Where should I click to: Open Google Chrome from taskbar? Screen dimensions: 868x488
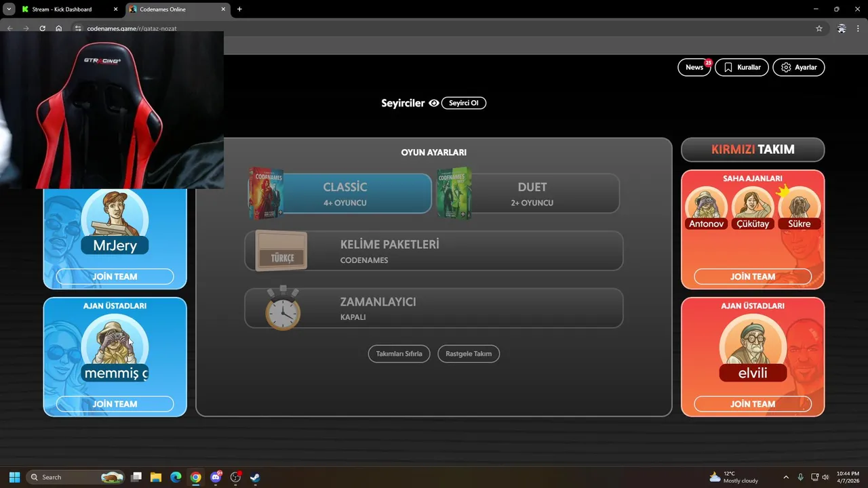tap(195, 477)
